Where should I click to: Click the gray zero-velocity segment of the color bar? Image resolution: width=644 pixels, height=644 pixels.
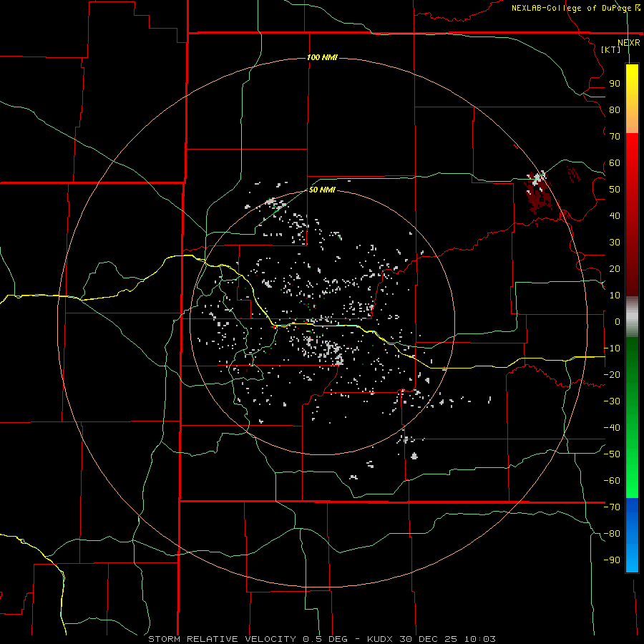(632, 316)
